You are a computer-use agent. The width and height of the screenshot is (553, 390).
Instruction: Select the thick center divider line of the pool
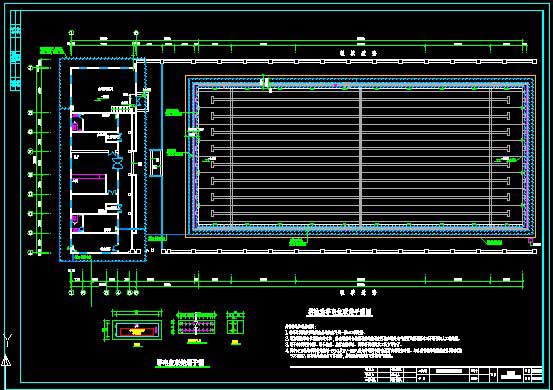coord(360,157)
